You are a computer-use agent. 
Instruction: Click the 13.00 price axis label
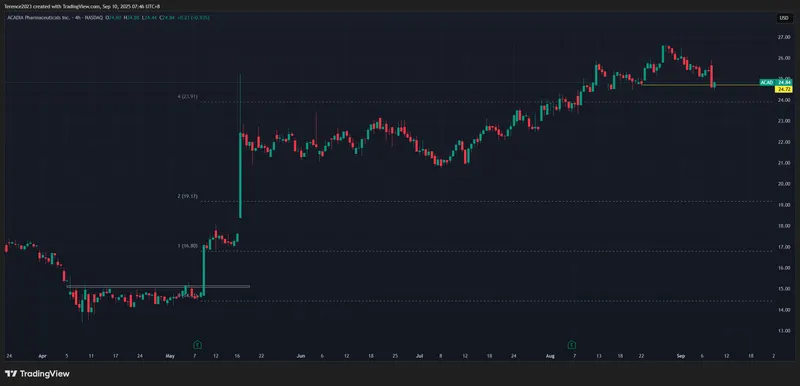785,331
